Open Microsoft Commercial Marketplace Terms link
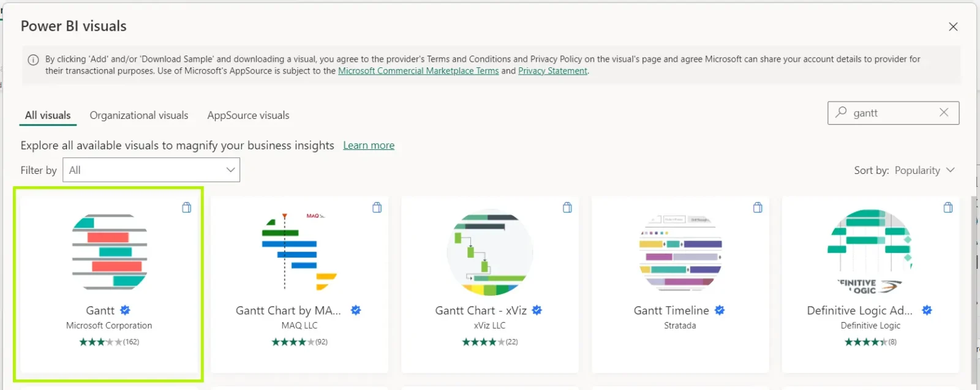Image resolution: width=980 pixels, height=390 pixels. point(418,71)
